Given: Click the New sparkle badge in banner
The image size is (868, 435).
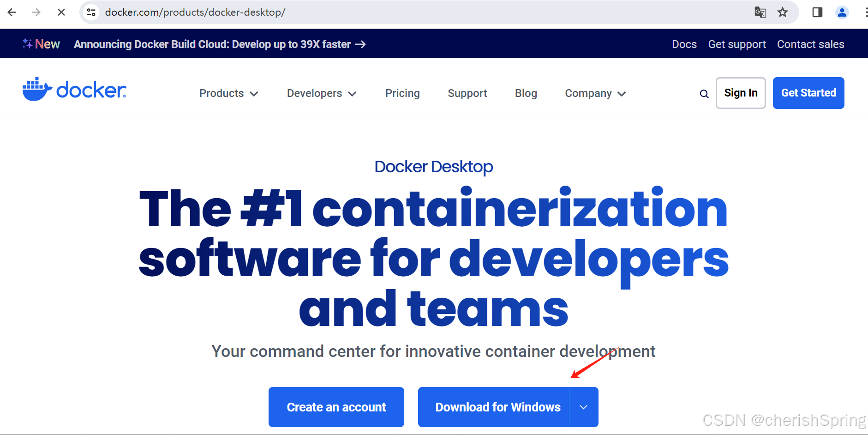Looking at the screenshot, I should pos(41,44).
